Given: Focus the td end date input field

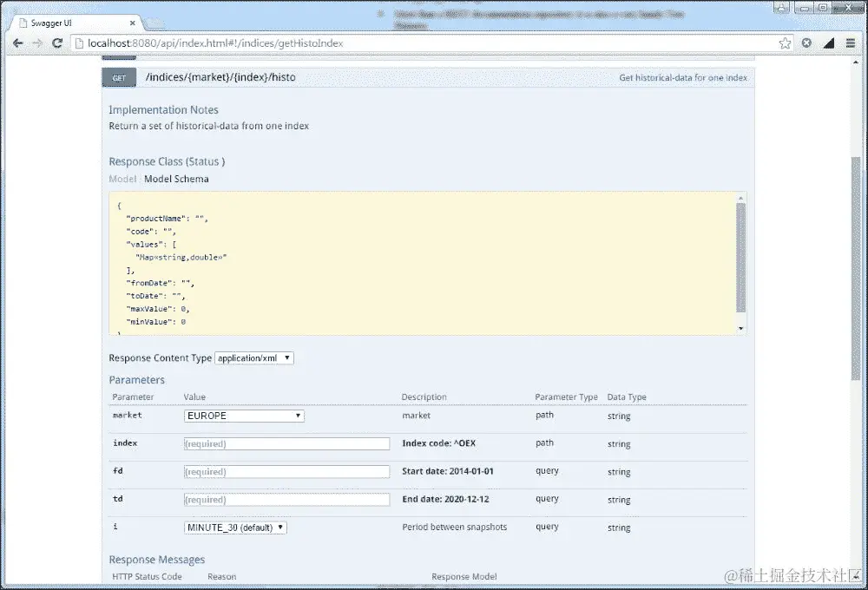Looking at the screenshot, I should (286, 500).
